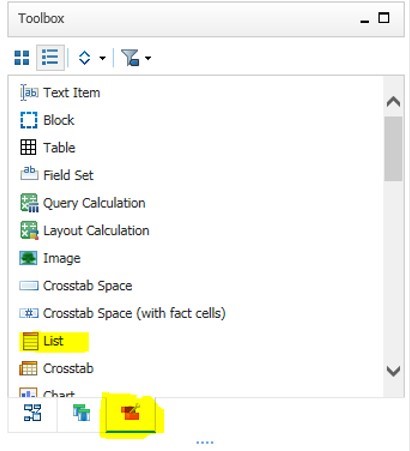410x451 pixels.
Task: Click the Query Calculation icon
Action: (29, 203)
